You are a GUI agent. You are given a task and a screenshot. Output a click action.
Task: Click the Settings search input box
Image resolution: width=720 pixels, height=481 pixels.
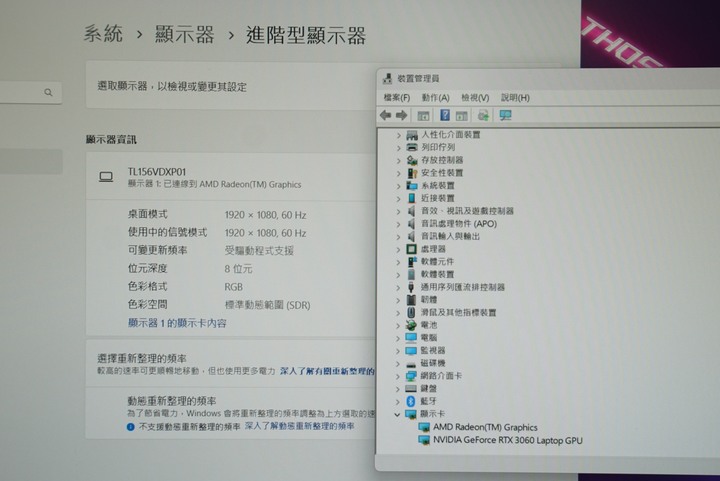tap(31, 93)
